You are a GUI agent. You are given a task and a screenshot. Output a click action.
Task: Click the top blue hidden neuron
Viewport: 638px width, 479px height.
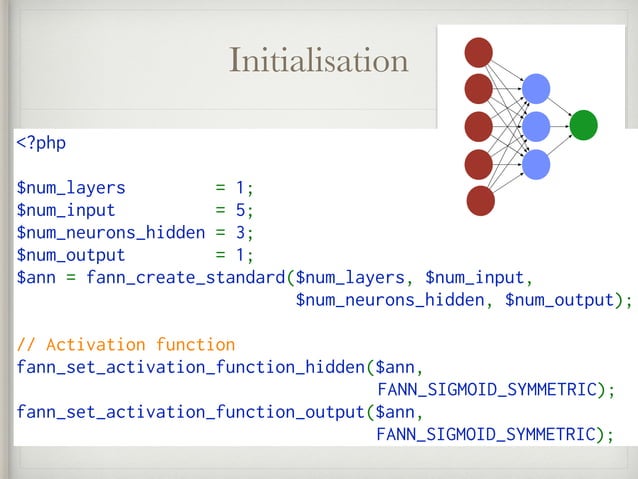(536, 89)
